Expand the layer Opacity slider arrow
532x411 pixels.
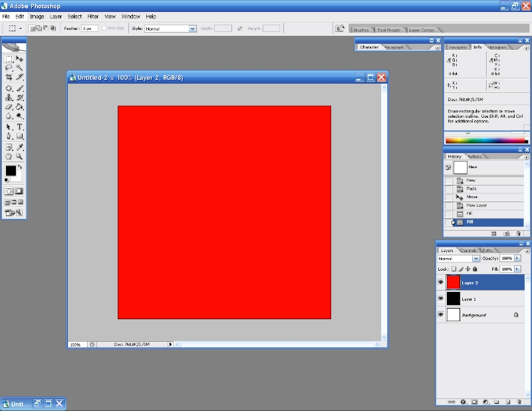517,258
